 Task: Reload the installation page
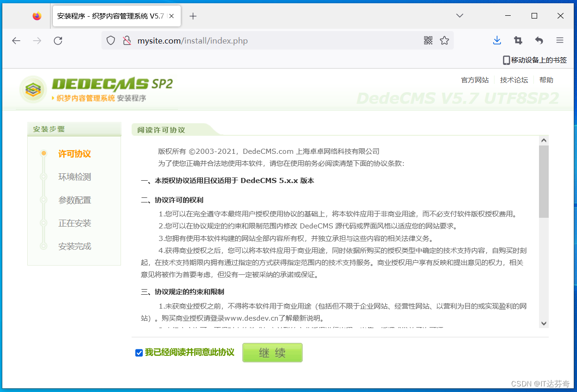click(57, 40)
